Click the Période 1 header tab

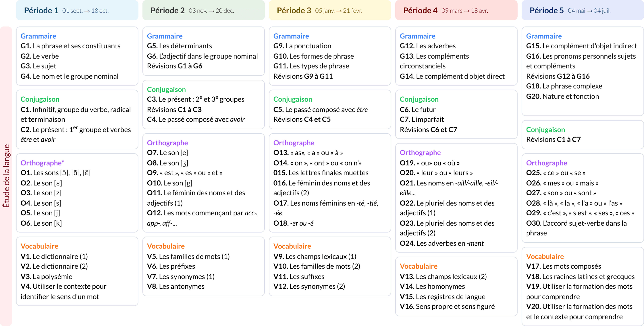(77, 11)
